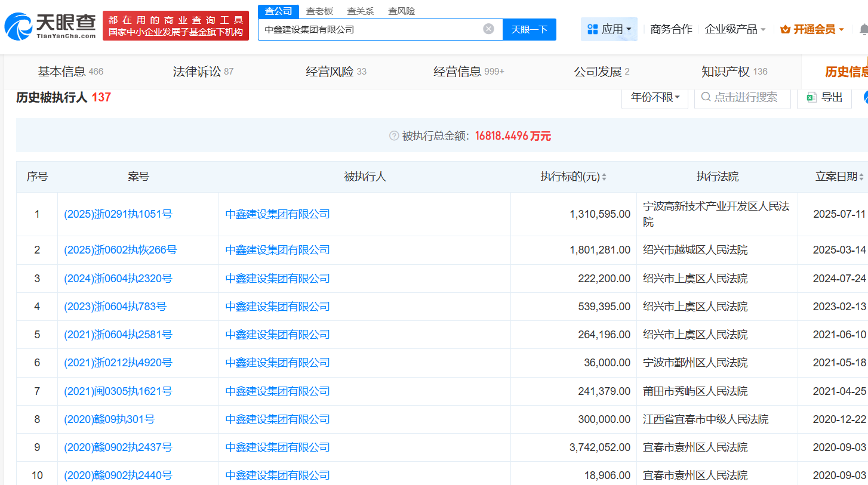Screen dimensions: 868x485
Task: Choose the 查风险 search tab
Action: tap(401, 11)
